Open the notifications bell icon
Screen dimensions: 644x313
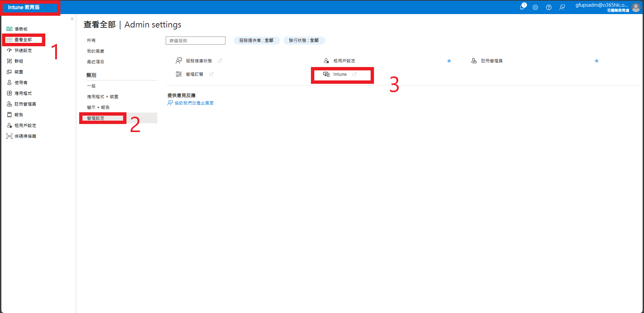(x=522, y=7)
